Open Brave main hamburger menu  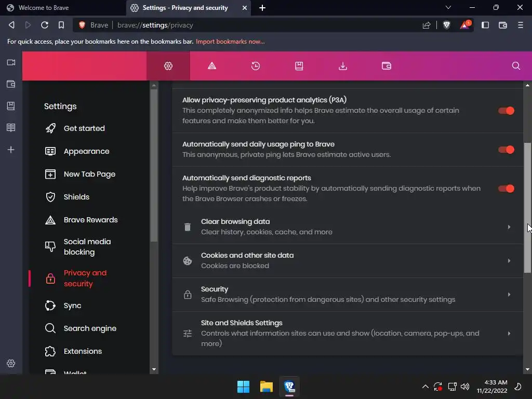click(x=521, y=25)
